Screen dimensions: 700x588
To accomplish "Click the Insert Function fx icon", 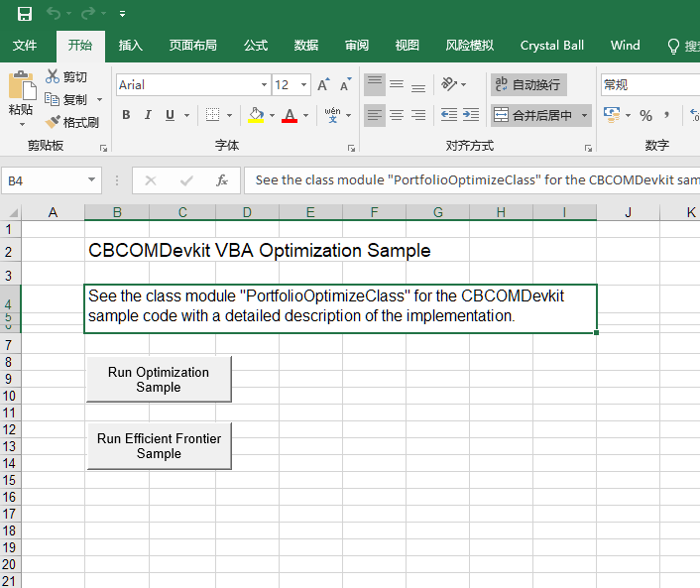I will pos(222,180).
